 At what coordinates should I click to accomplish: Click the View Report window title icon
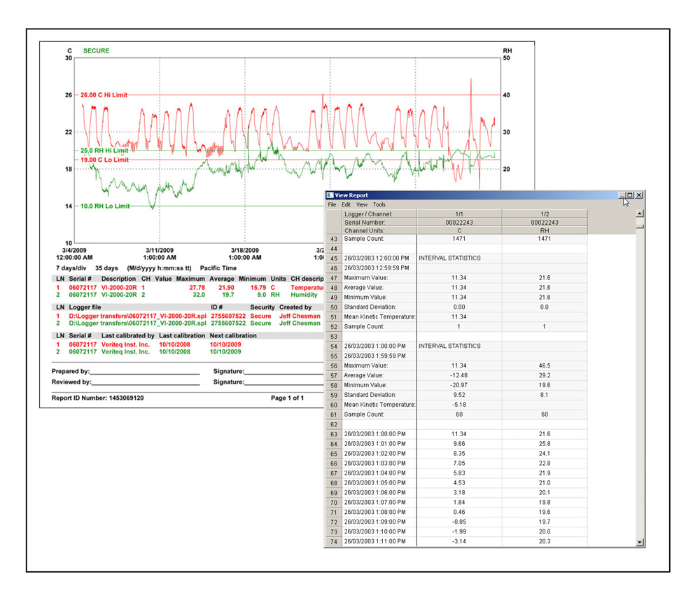[330, 195]
